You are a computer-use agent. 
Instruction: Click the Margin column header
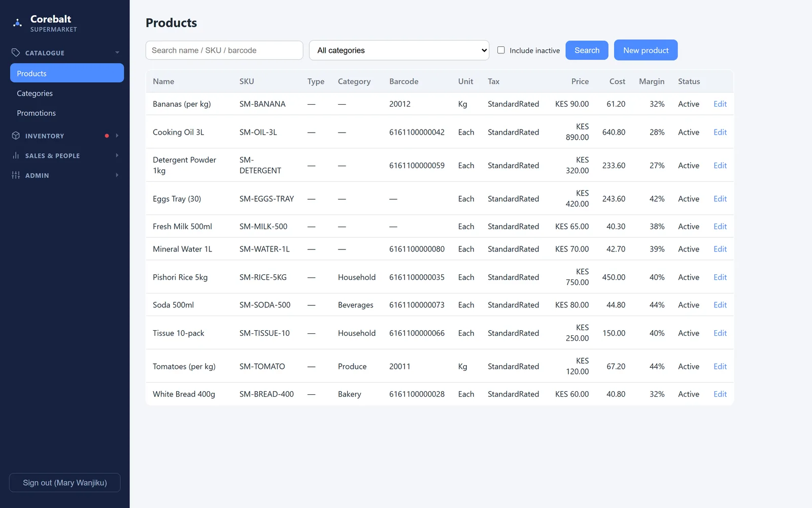coord(652,81)
